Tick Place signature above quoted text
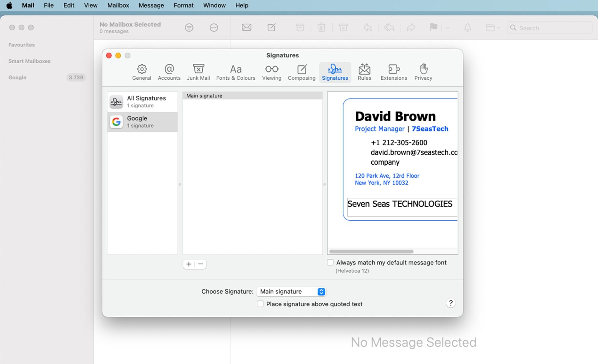This screenshot has height=364, width=598. [x=260, y=304]
